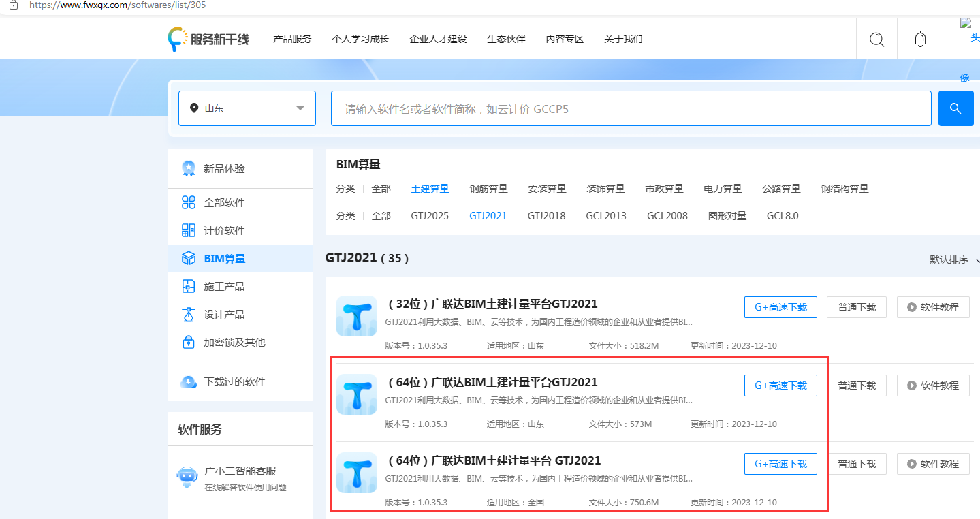This screenshot has width=980, height=519.
Task: Filter by 土建算量 category
Action: tap(430, 189)
